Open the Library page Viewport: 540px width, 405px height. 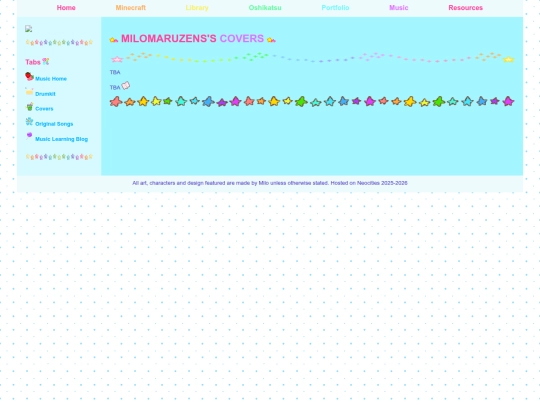197,8
